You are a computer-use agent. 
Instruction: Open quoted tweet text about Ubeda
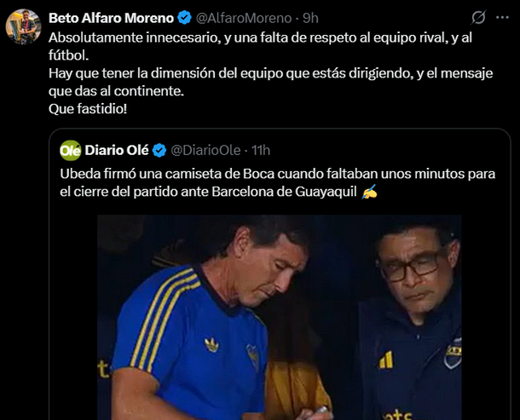pyautogui.click(x=278, y=182)
